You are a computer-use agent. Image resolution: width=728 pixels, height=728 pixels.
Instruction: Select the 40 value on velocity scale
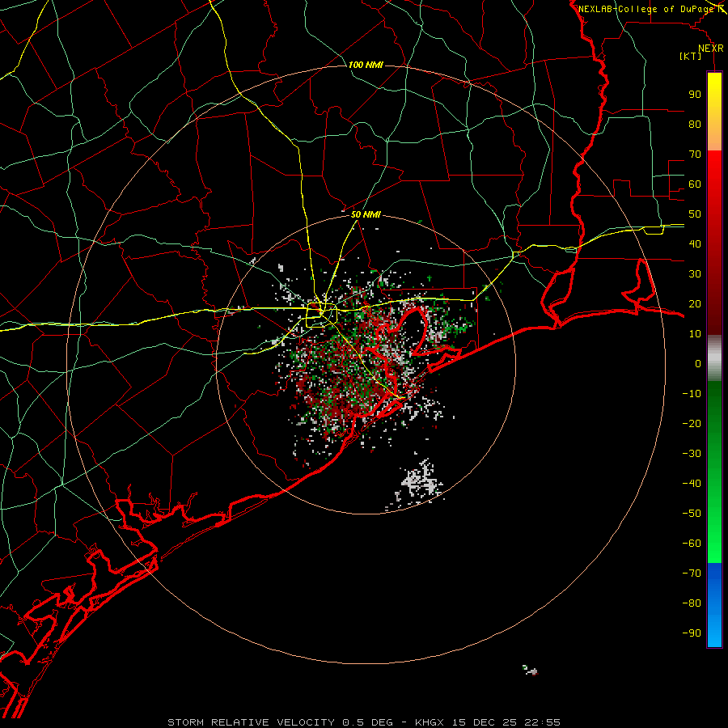(x=695, y=243)
